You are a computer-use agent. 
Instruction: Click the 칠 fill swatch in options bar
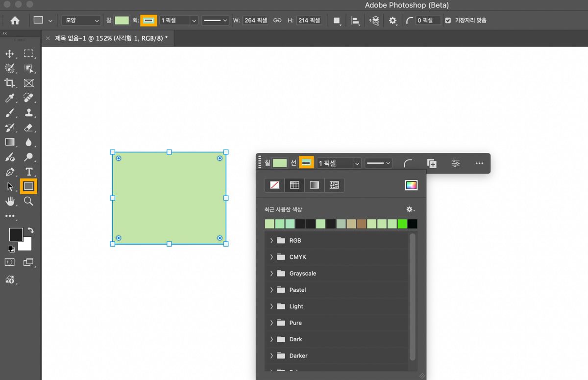point(122,21)
